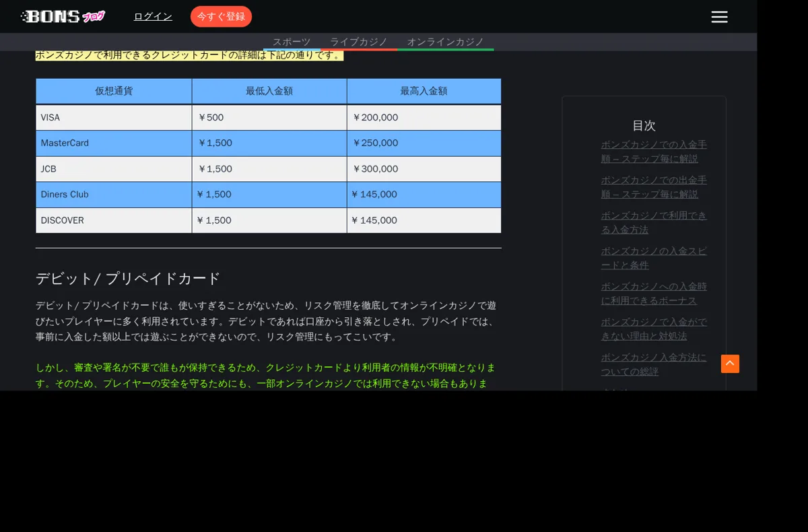Click DISCOVER's ¥1,500 minimum cell
The image size is (808, 532).
point(269,220)
